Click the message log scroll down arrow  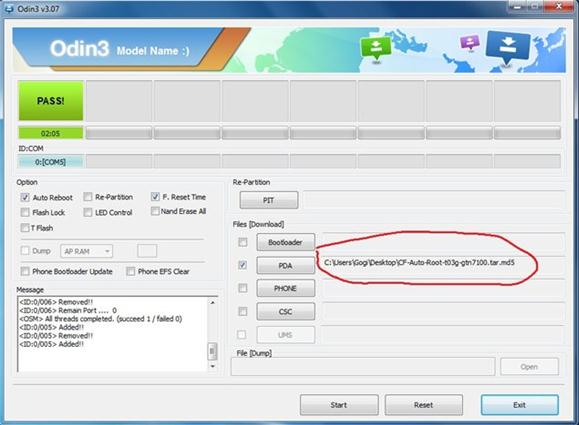(x=213, y=366)
